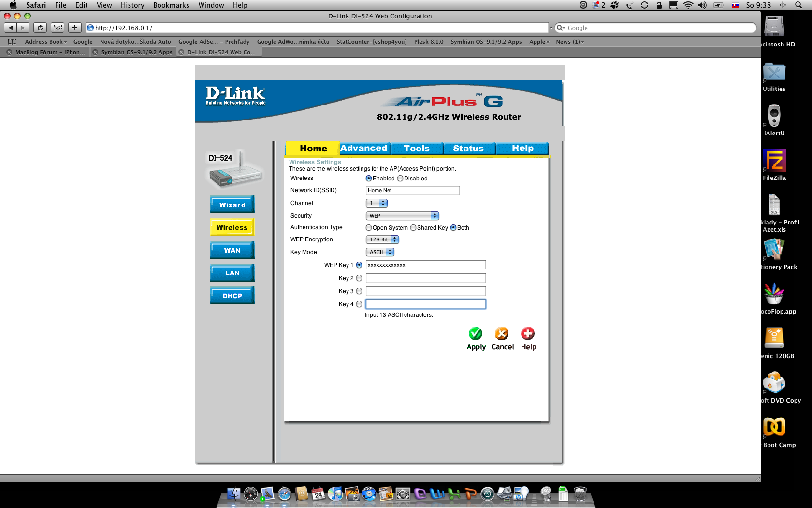812x508 pixels.
Task: Open Safari compass icon in Dock
Action: (285, 493)
